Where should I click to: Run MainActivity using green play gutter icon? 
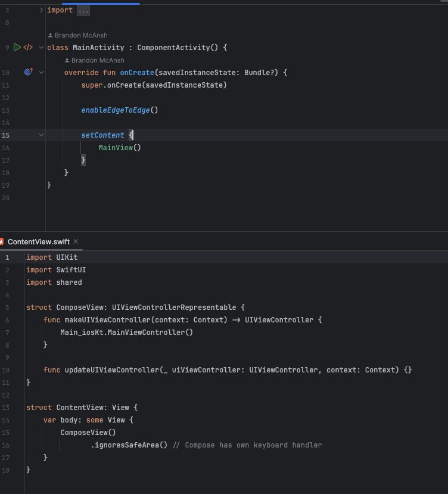pyautogui.click(x=17, y=47)
